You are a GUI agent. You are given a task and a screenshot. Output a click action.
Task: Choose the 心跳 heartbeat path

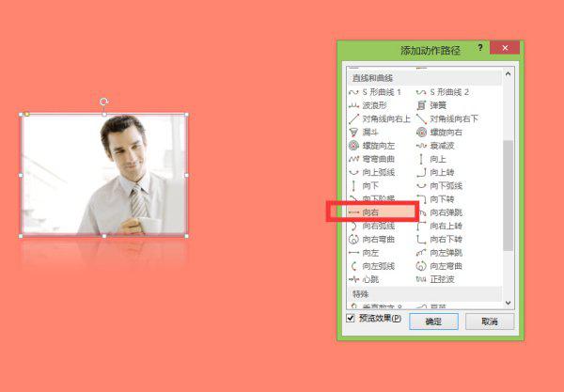(x=368, y=280)
